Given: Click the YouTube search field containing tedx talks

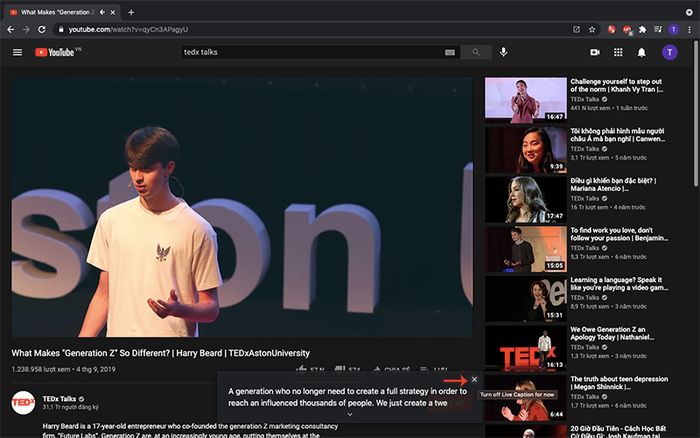Looking at the screenshot, I should [312, 52].
